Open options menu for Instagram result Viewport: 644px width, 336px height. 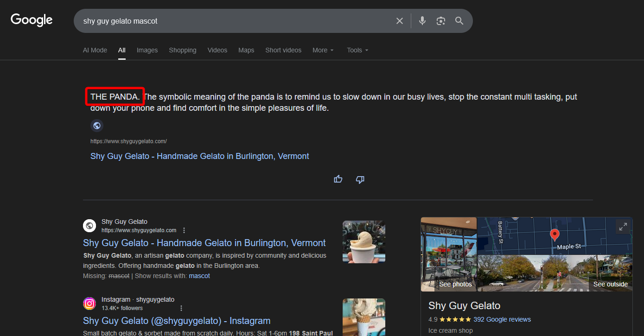tap(181, 308)
